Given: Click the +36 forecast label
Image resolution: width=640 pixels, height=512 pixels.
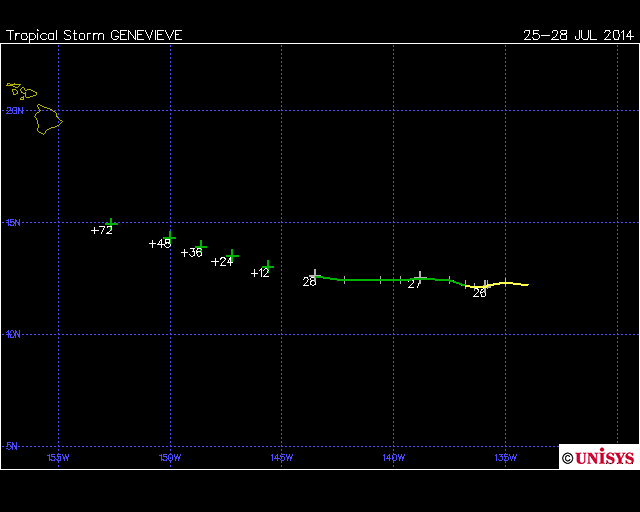Looking at the screenshot, I should (192, 253).
